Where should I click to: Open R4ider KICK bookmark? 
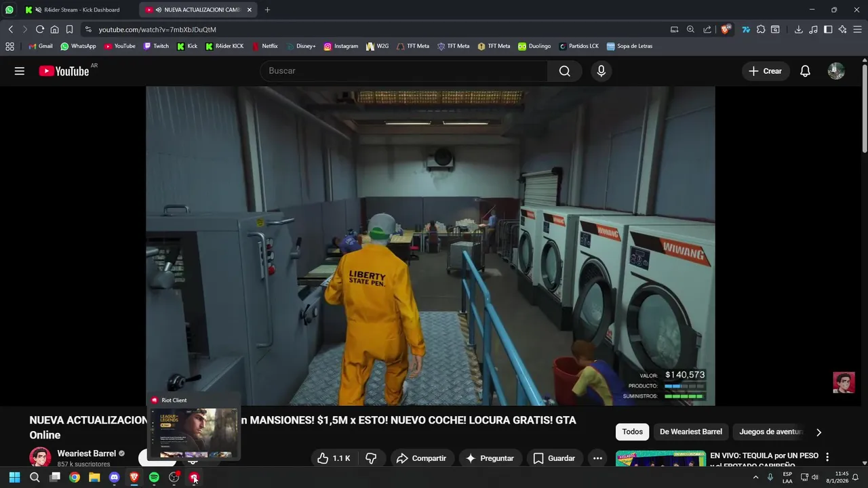coord(224,46)
